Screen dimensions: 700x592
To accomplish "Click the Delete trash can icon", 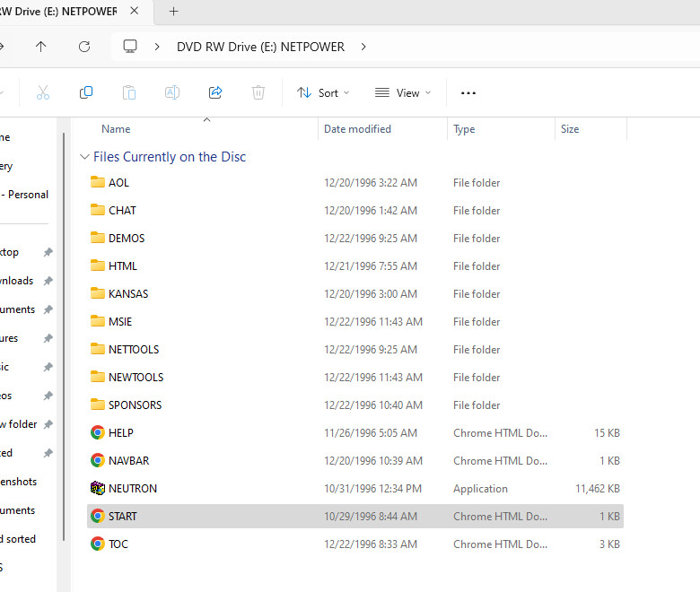I will coord(258,92).
